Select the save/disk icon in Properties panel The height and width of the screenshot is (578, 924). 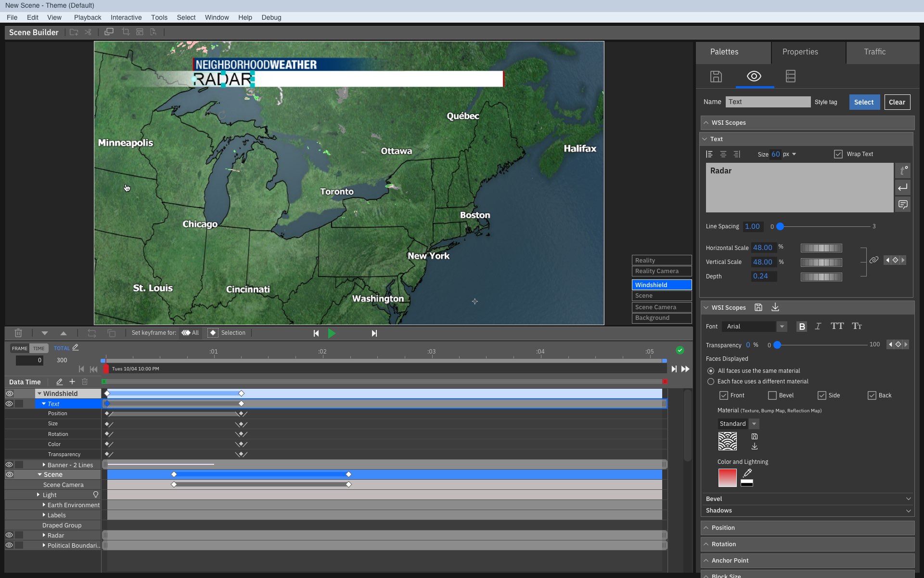[716, 76]
